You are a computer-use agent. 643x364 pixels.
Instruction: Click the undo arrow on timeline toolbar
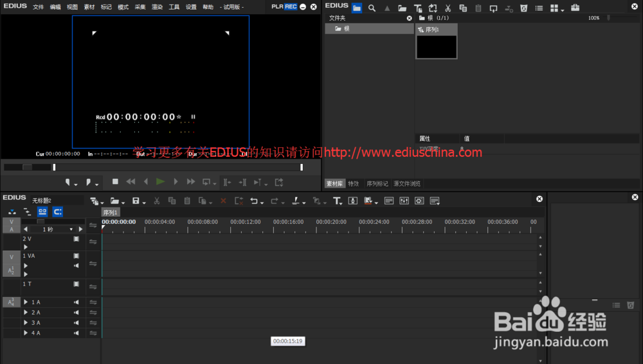(254, 201)
